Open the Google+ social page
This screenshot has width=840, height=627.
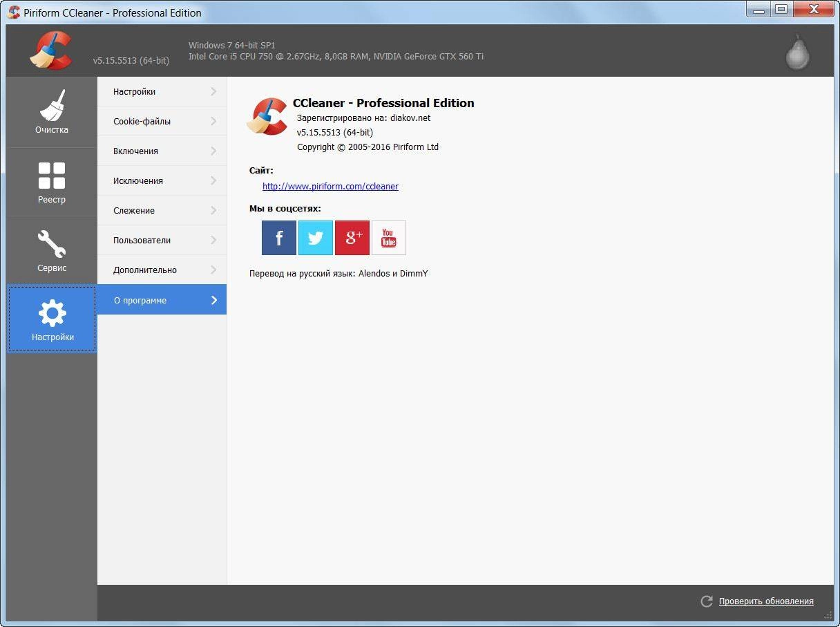pos(352,238)
